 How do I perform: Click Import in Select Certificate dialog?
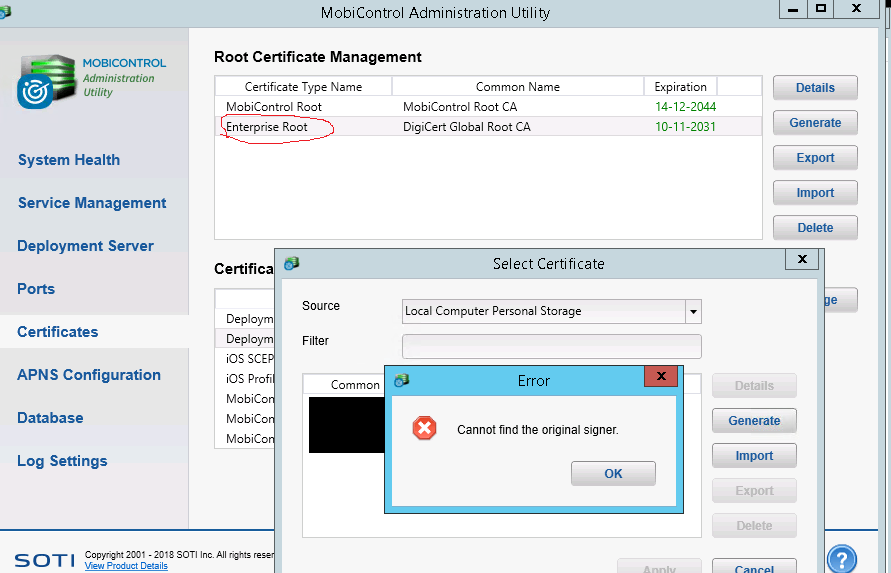754,456
